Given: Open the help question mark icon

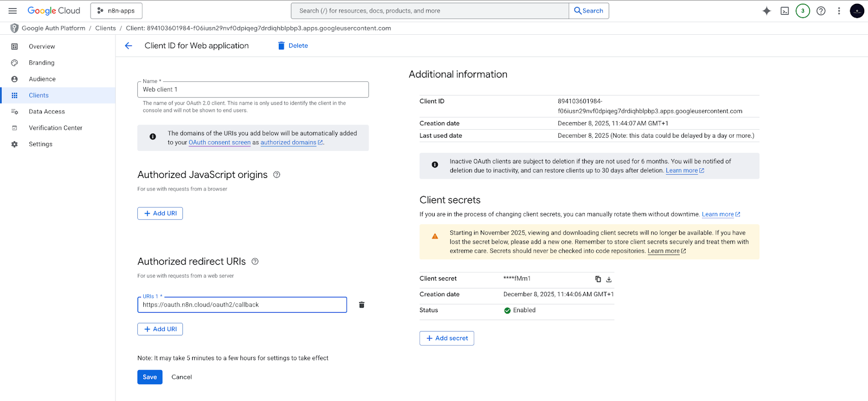Looking at the screenshot, I should coord(821,11).
